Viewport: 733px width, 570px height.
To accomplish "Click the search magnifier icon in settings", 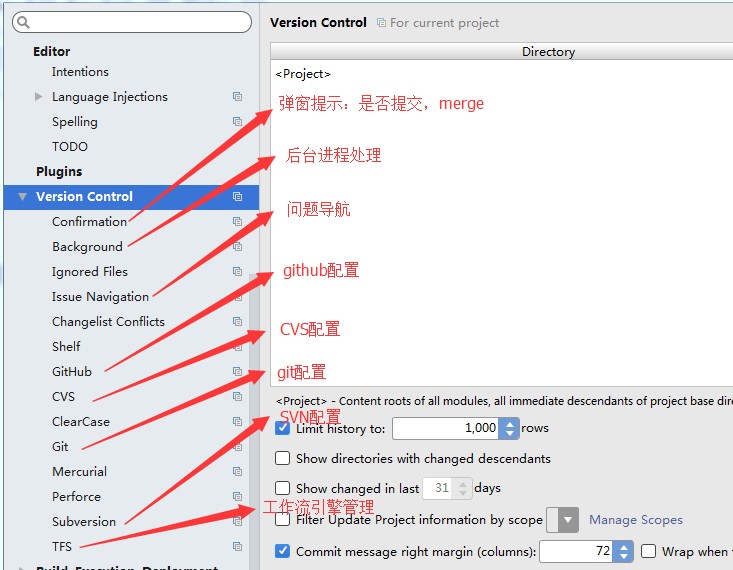I will coord(23,22).
